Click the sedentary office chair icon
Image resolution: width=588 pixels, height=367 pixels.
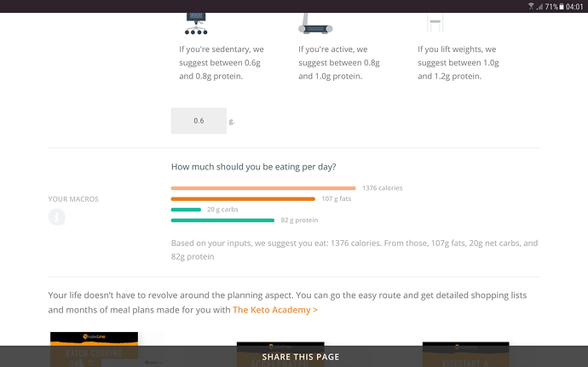[x=196, y=24]
